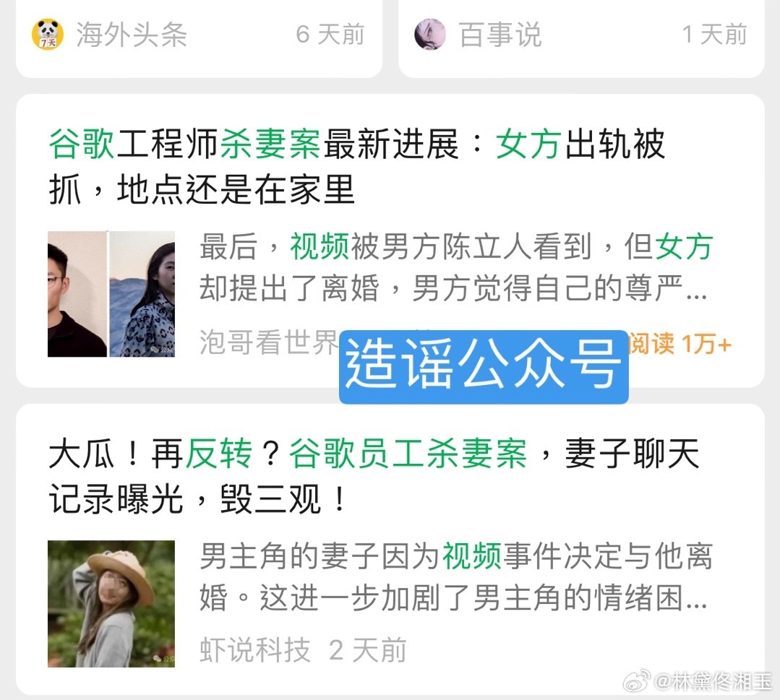Tap the 最后，视频被男方 article summary
780x700 pixels.
[x=457, y=267]
